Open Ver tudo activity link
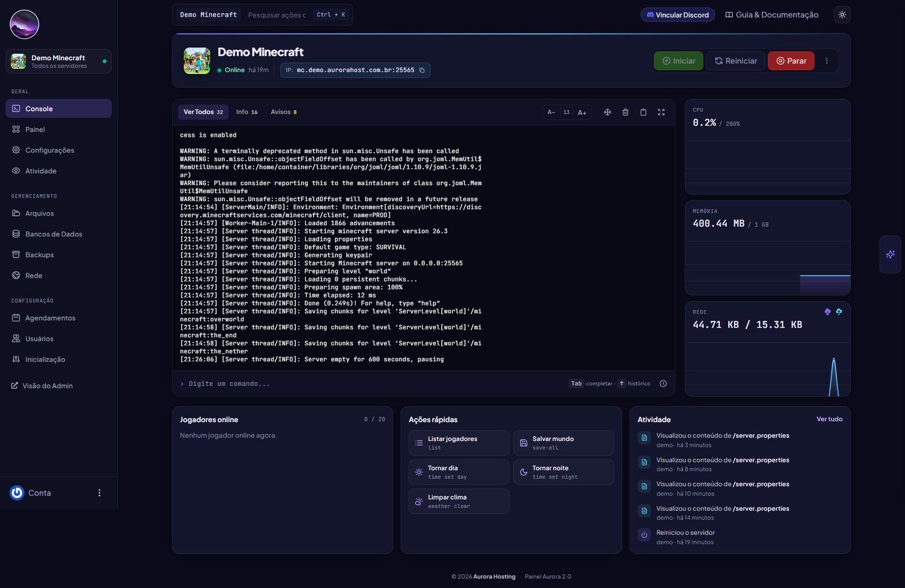Image resolution: width=905 pixels, height=588 pixels. (x=829, y=419)
